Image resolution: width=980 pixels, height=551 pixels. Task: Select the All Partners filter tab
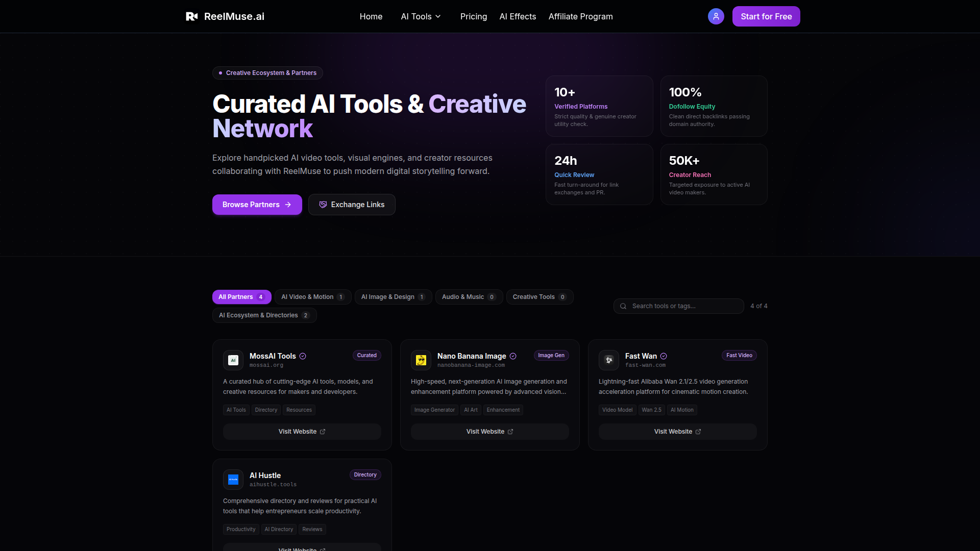(241, 297)
